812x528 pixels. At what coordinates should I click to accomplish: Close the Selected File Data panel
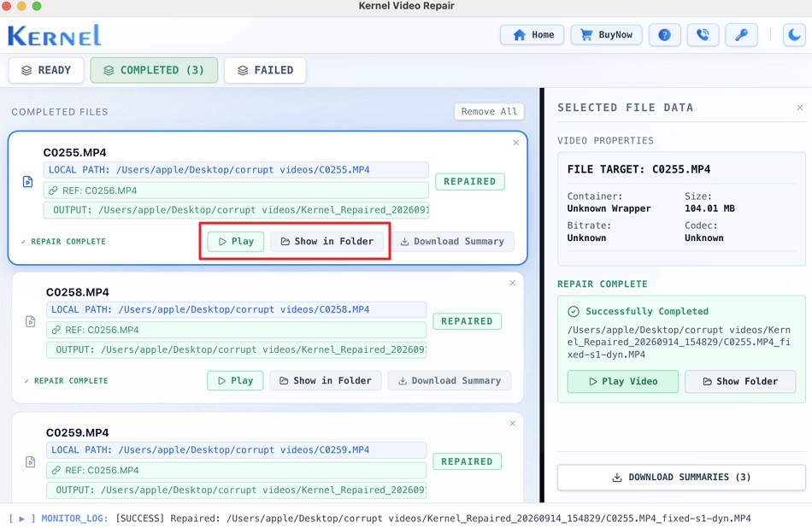coord(799,108)
